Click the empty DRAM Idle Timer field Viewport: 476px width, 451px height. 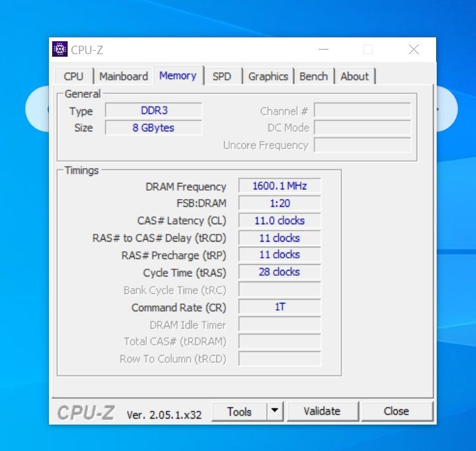point(280,324)
